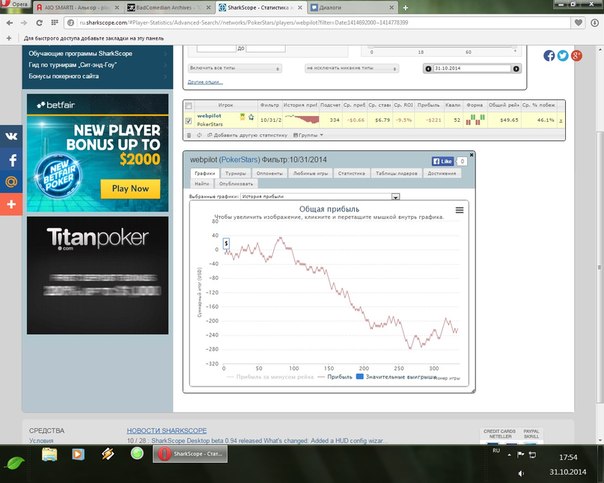Toggle the 'Прибыль' legend series

tap(335, 377)
